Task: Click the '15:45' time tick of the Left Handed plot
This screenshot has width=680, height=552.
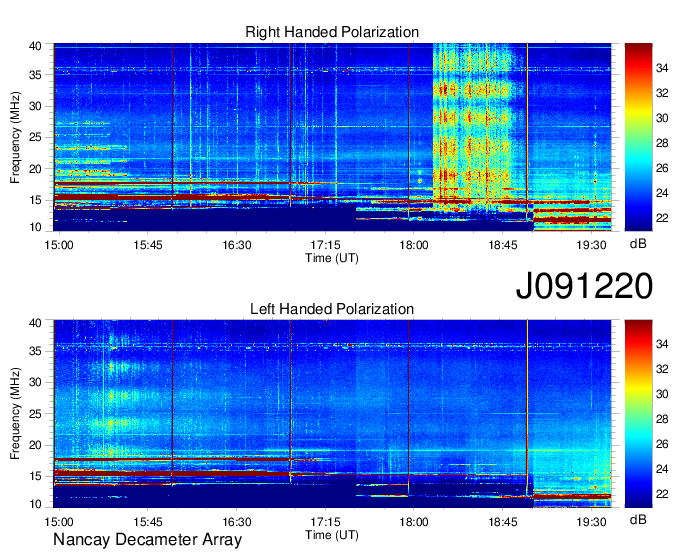Action: pos(148,522)
